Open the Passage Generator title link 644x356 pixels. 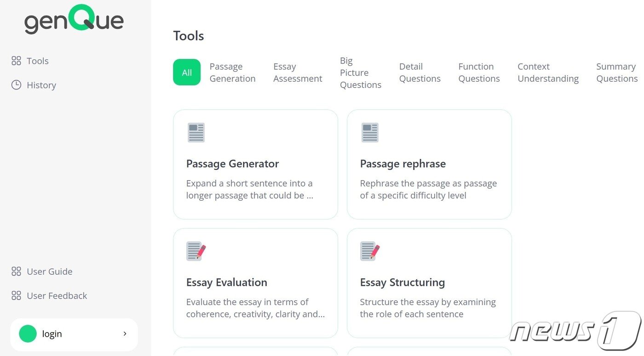coord(232,164)
